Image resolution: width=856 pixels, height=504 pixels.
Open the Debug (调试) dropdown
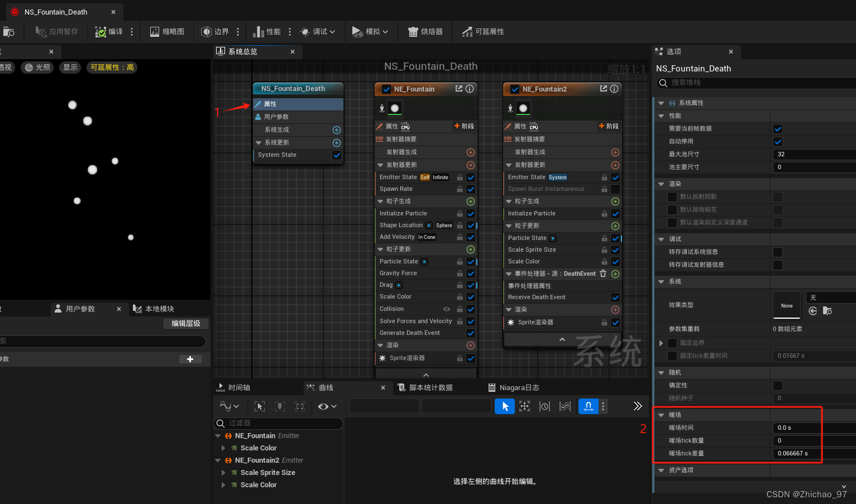pyautogui.click(x=318, y=32)
